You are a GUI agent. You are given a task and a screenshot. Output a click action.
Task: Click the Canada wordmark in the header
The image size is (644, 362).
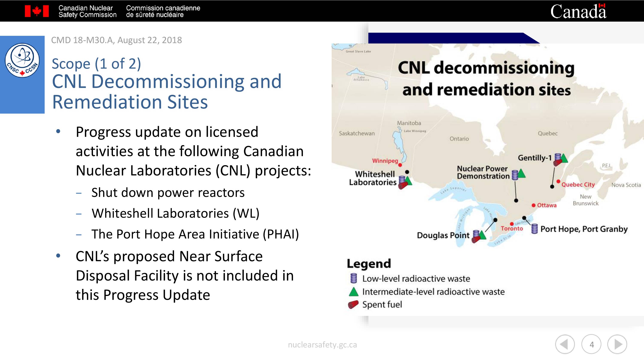[578, 11]
